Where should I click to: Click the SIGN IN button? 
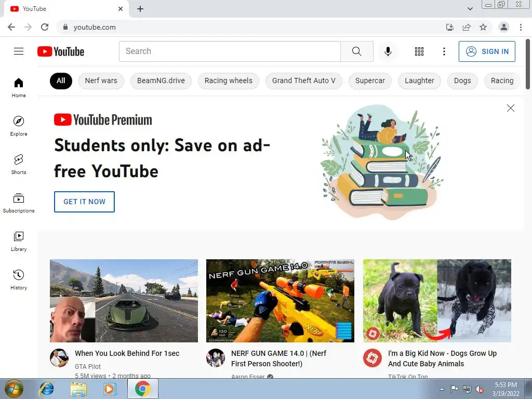coord(487,51)
